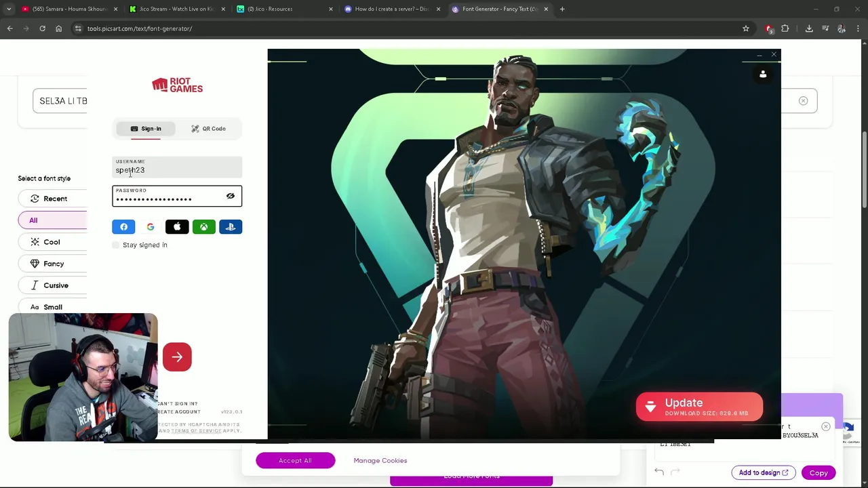The width and height of the screenshot is (868, 488).
Task: Undo the last text edit arrow
Action: [659, 472]
